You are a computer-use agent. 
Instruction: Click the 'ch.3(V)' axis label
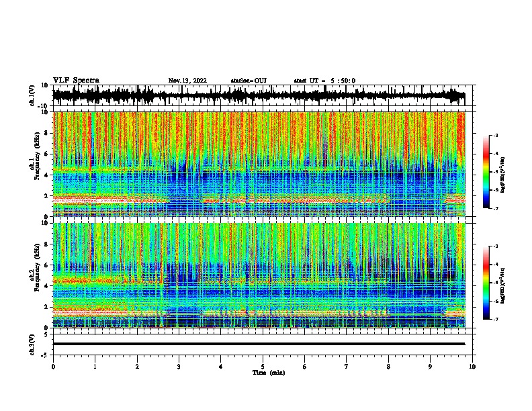[32, 345]
